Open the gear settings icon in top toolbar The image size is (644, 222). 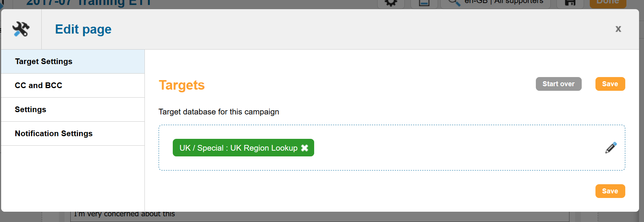pyautogui.click(x=391, y=3)
